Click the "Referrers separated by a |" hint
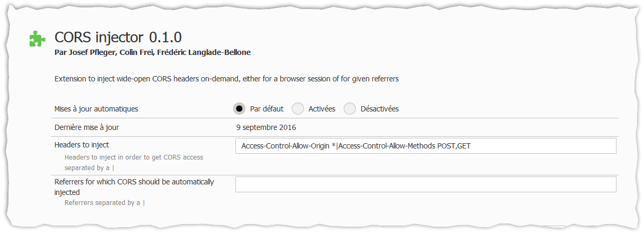 pos(104,202)
